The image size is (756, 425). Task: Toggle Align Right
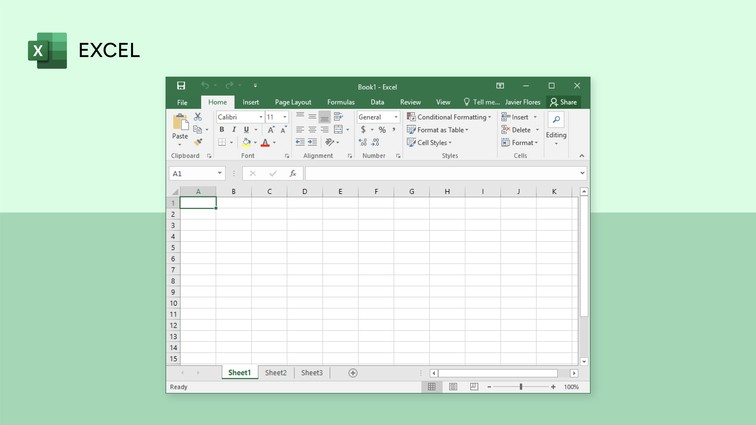pos(325,130)
